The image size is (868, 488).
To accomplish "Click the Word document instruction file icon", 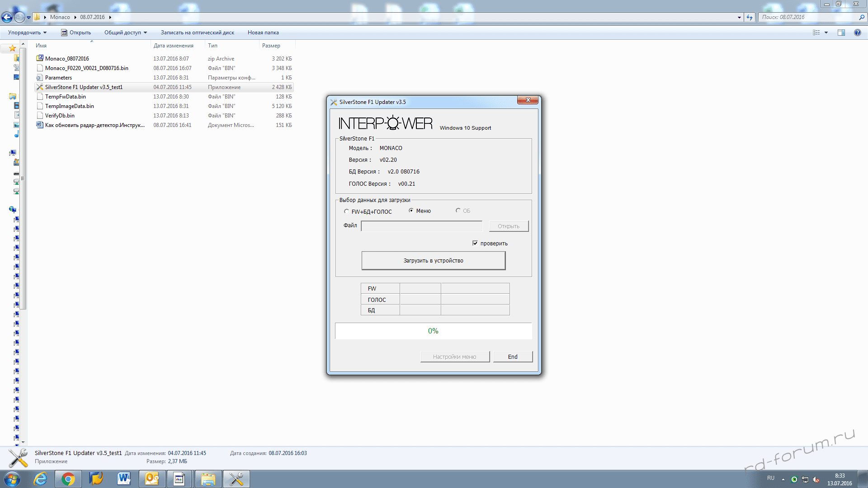I will pyautogui.click(x=40, y=125).
